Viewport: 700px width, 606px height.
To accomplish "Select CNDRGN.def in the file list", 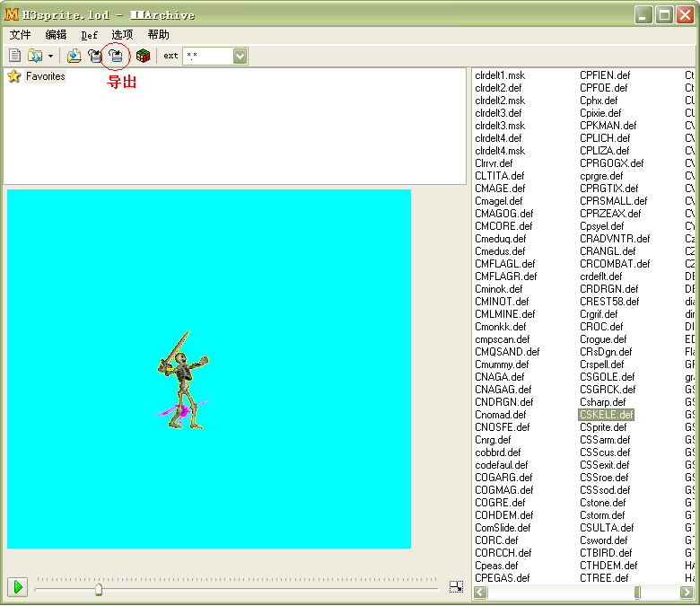I will 504,402.
